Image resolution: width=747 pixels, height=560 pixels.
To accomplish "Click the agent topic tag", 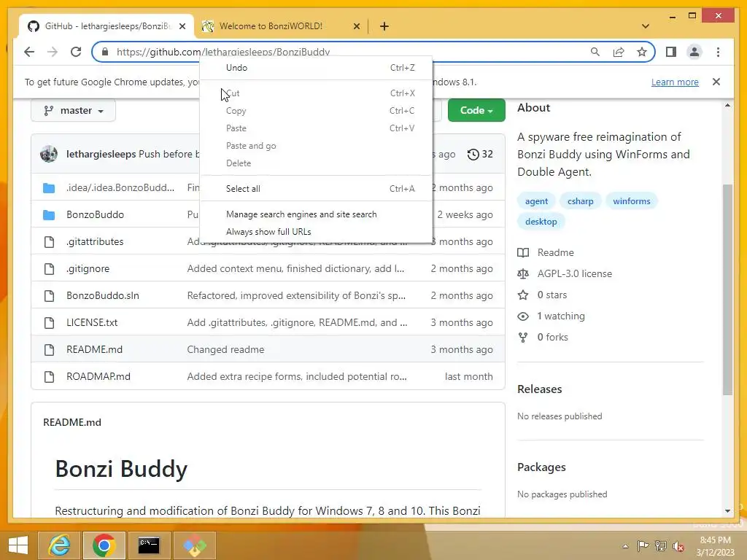I will tap(536, 201).
